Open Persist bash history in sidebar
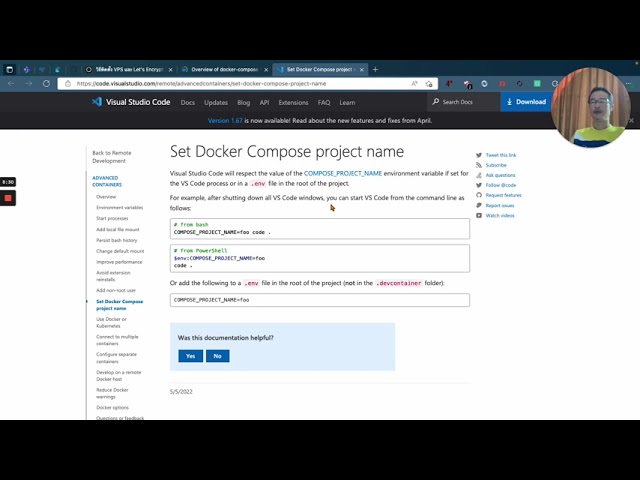Viewport: 640px width, 480px height. tap(117, 240)
